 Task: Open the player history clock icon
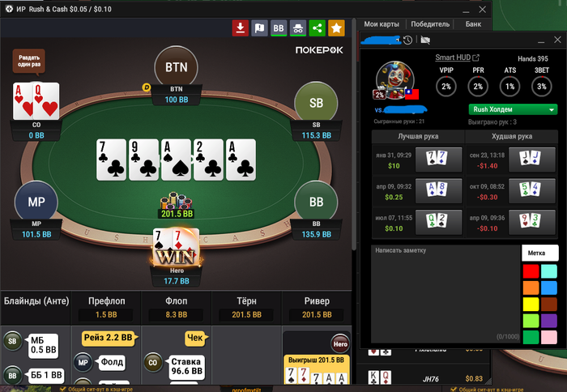tap(407, 40)
